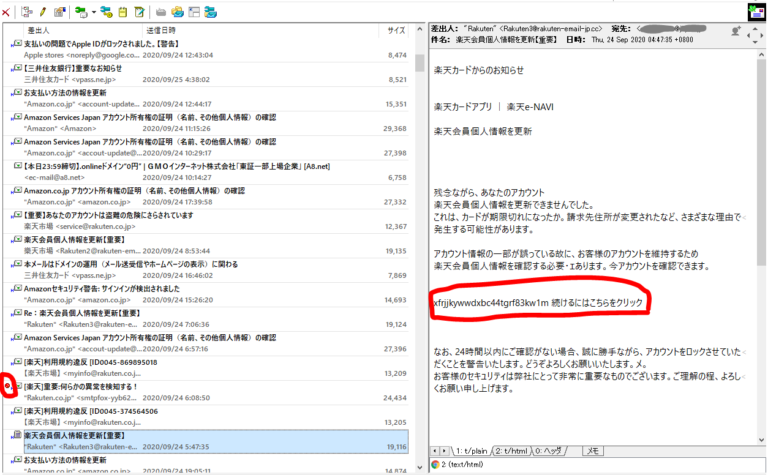Image resolution: width=768 pixels, height=475 pixels.
Task: Click the add-contact person icon in message header
Action: tap(736, 32)
